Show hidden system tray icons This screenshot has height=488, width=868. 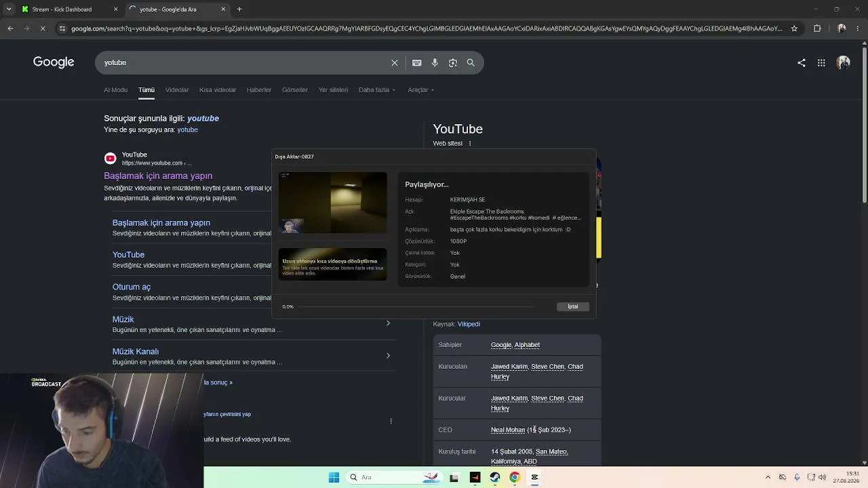(x=768, y=477)
